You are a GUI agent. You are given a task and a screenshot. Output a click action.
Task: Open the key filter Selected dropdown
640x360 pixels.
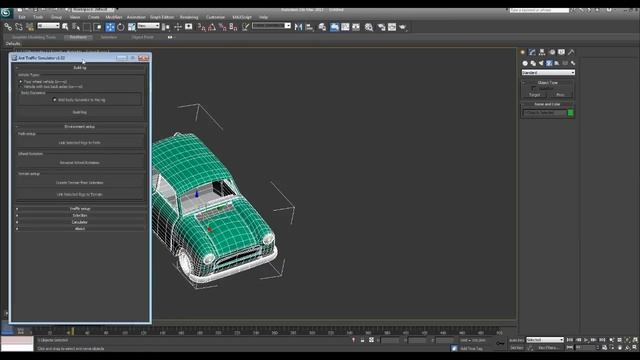point(545,340)
